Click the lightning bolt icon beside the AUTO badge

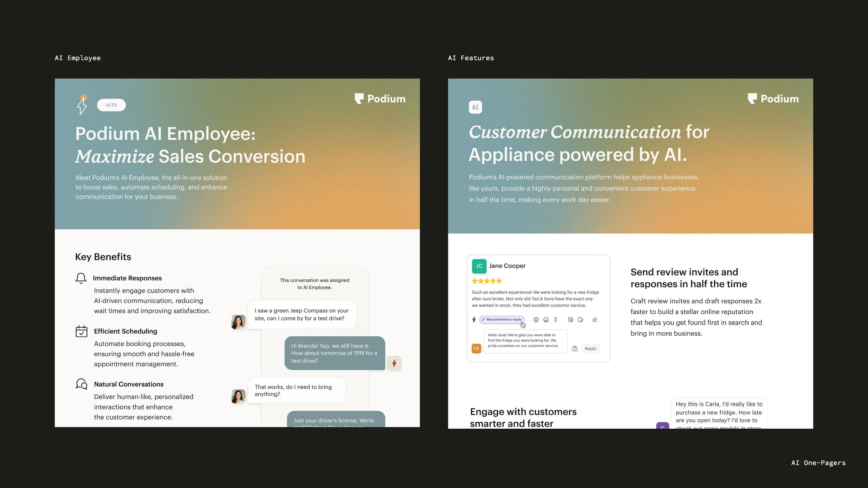pyautogui.click(x=82, y=105)
